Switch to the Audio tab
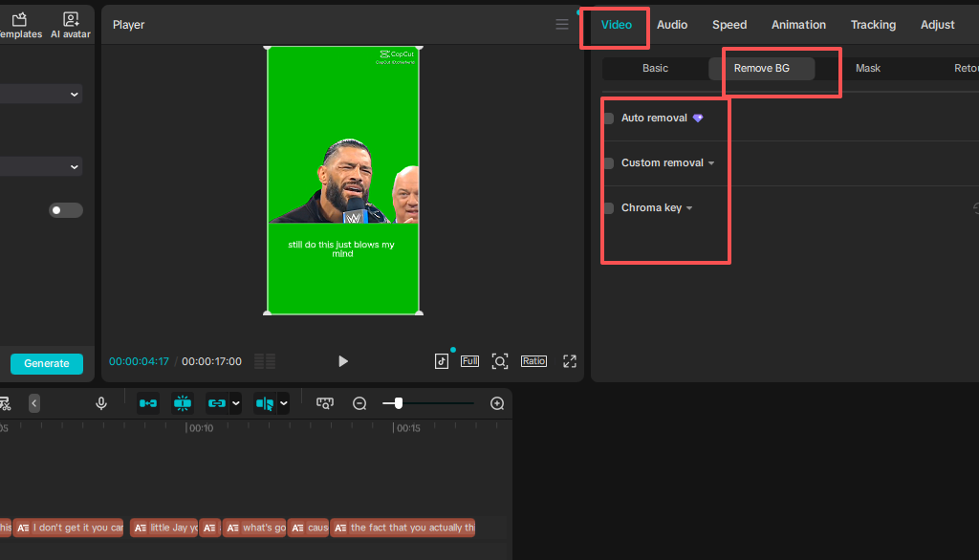This screenshot has width=979, height=560. (672, 24)
